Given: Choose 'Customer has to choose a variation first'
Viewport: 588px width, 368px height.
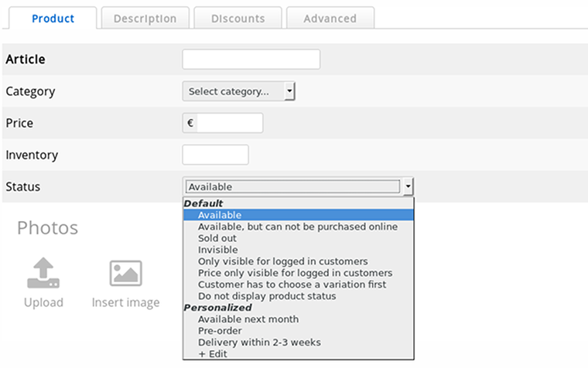Looking at the screenshot, I should (x=292, y=285).
